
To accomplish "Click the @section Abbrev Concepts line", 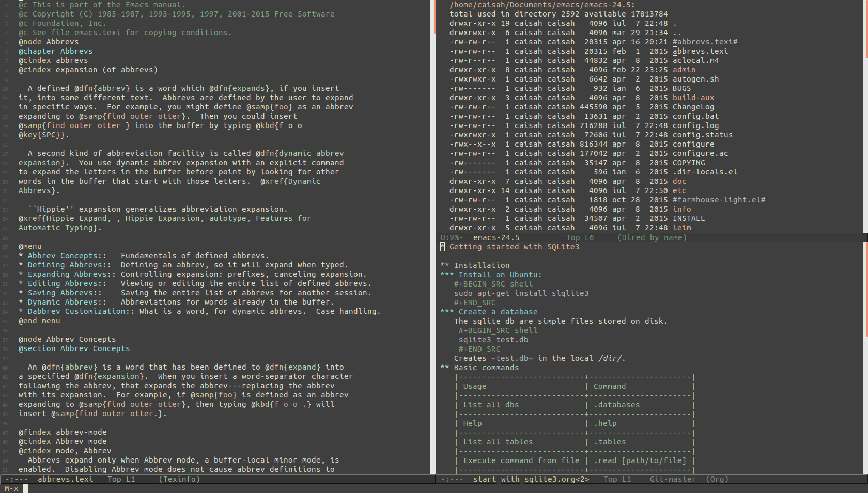I will click(74, 348).
